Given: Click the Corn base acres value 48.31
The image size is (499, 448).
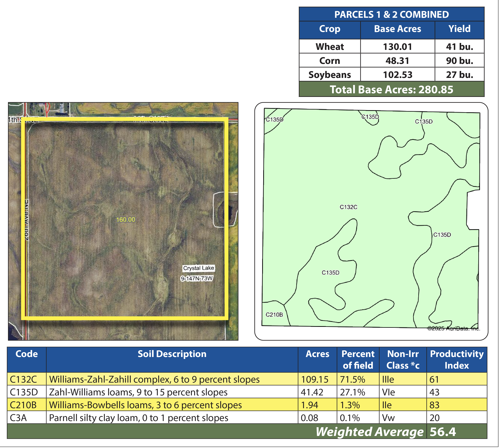Looking at the screenshot, I should [397, 61].
